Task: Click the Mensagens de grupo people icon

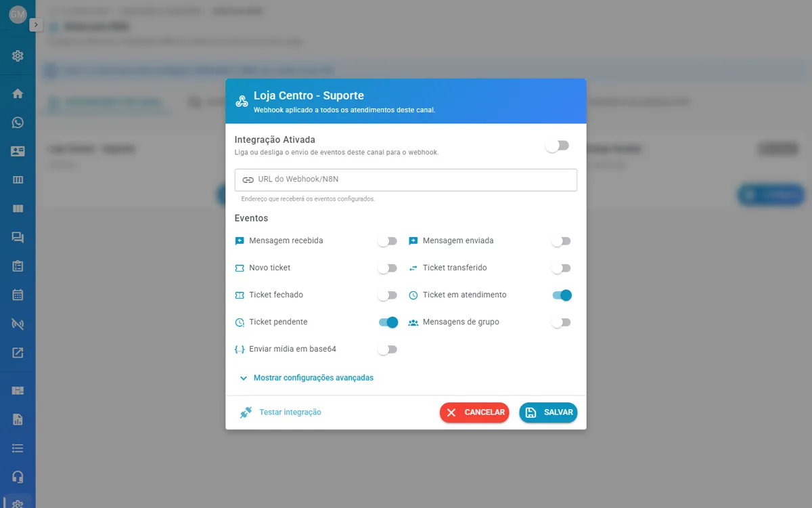Action: point(413,322)
